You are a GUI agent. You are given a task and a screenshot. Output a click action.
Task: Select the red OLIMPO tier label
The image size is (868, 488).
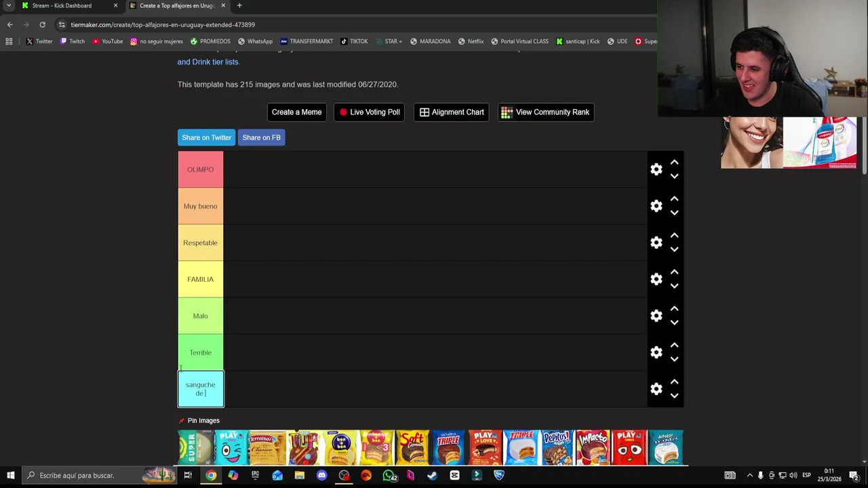click(200, 169)
